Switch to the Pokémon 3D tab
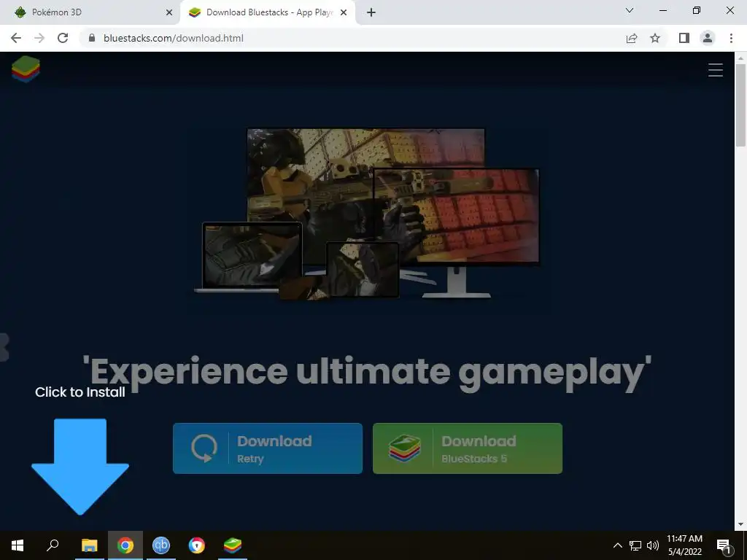This screenshot has width=747, height=560. point(90,12)
